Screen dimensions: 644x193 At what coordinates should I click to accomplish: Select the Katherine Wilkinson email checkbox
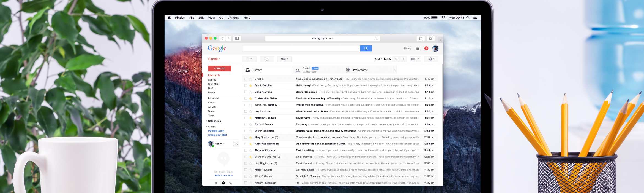point(245,144)
